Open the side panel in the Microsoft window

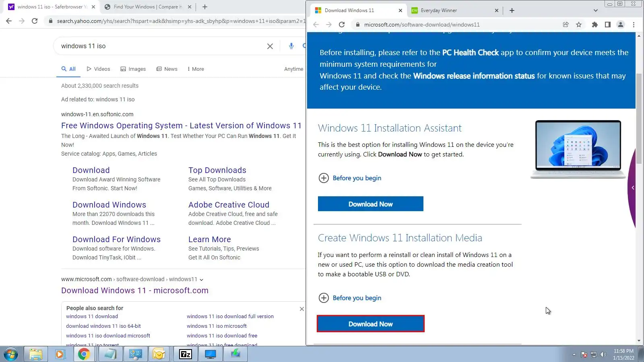608,25
